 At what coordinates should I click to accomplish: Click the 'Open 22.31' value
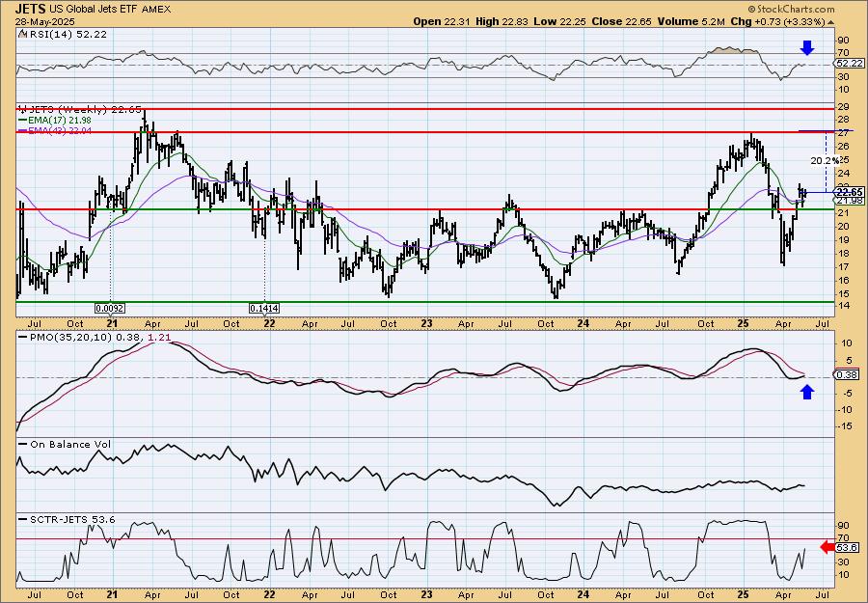click(x=442, y=21)
